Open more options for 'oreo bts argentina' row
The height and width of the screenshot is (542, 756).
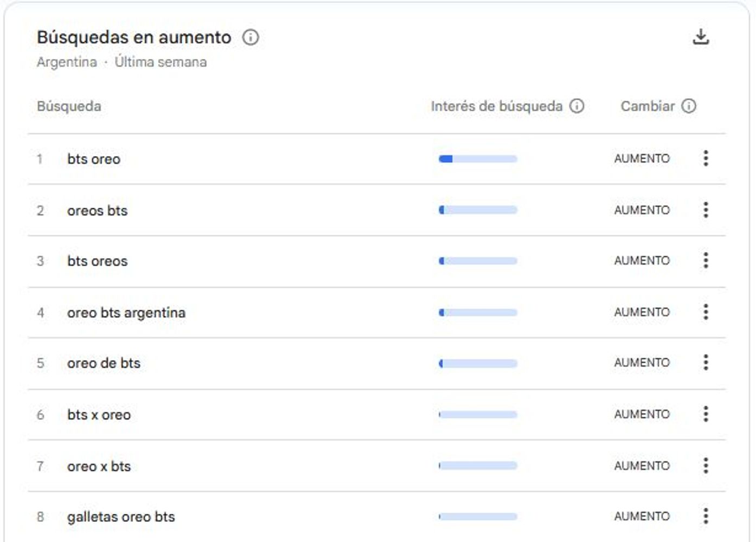point(706,312)
